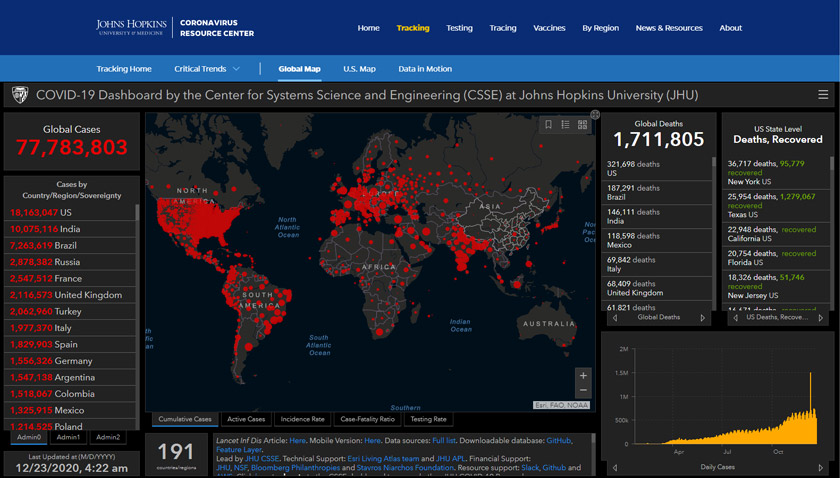Go to next panel after Global Deaths
The width and height of the screenshot is (840, 478).
702,318
